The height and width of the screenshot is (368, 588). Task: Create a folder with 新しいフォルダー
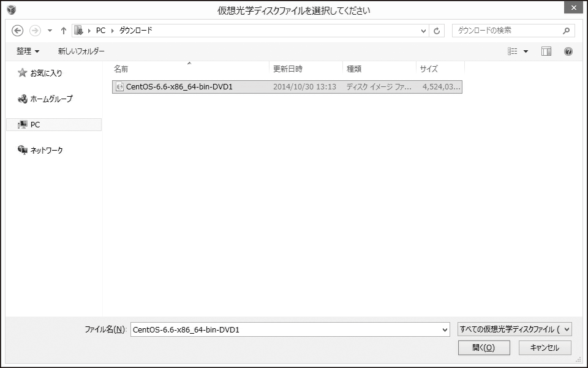tap(81, 51)
